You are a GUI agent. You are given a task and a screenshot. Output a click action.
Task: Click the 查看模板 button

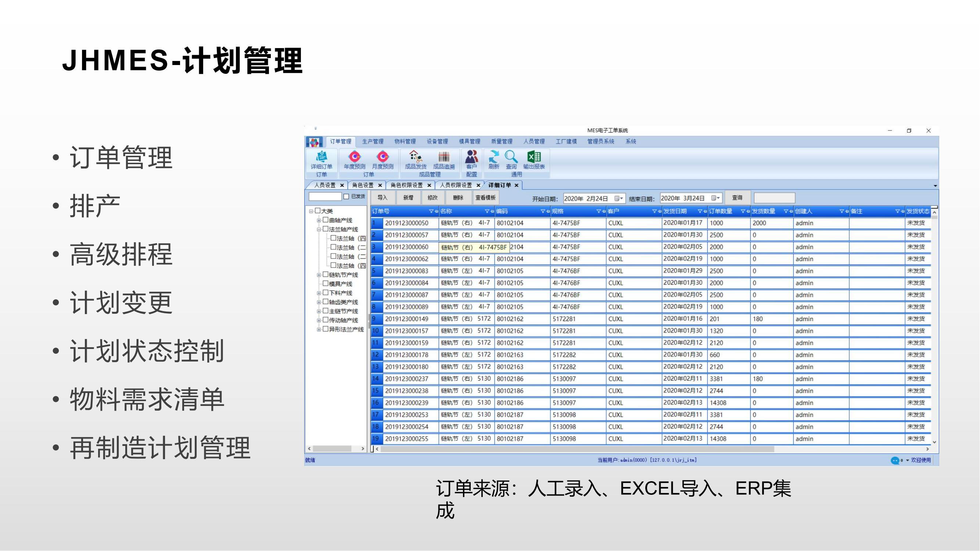[485, 198]
